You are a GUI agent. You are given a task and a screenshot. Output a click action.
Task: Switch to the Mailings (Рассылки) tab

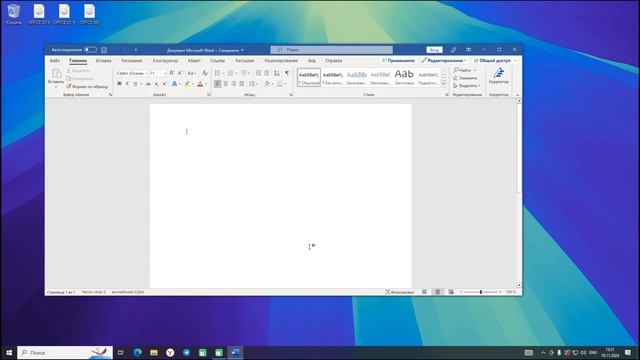244,60
